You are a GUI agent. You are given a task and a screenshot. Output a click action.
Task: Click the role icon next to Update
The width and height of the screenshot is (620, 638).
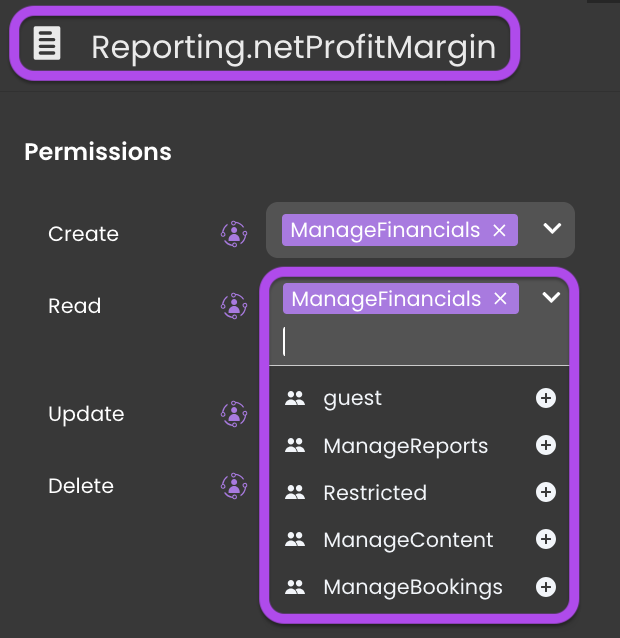point(234,414)
